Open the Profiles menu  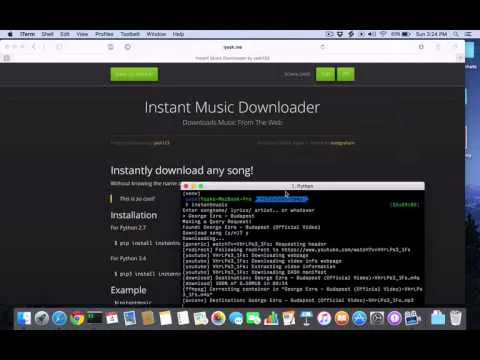104,34
